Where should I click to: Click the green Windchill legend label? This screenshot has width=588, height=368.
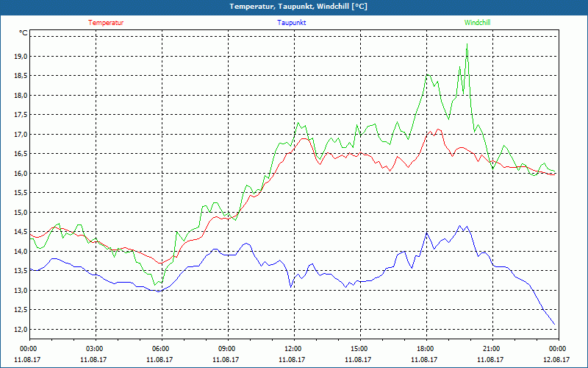477,23
